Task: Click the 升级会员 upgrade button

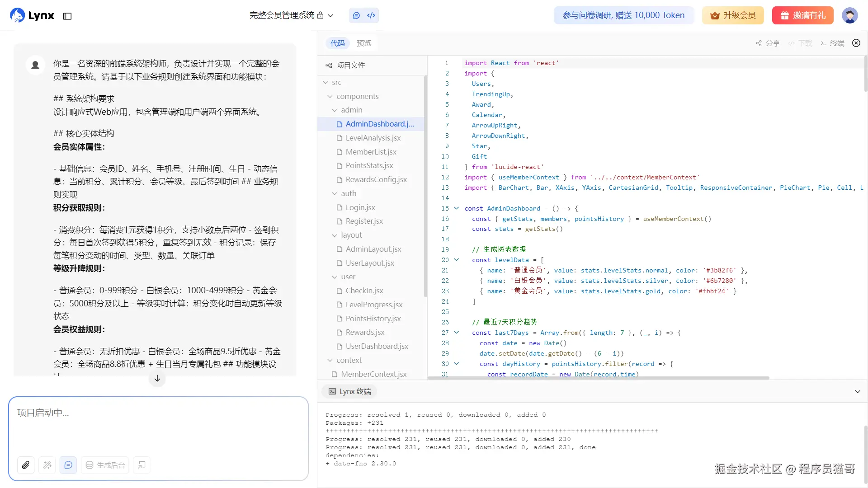Action: pyautogui.click(x=733, y=15)
